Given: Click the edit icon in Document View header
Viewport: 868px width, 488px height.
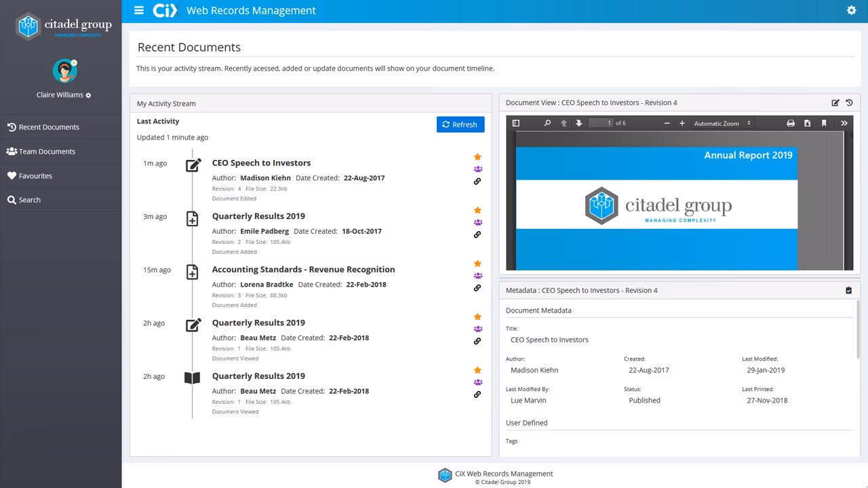Looking at the screenshot, I should click(x=835, y=103).
